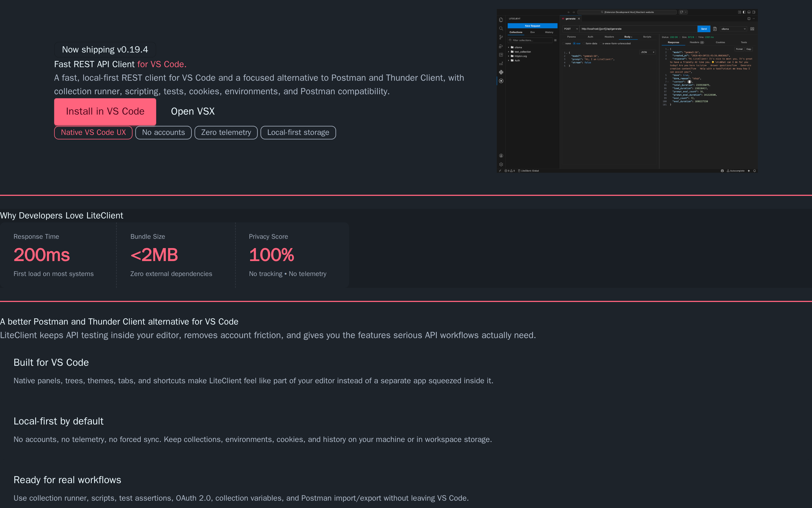This screenshot has height=508, width=812.
Task: Click the 'Response Time' label
Action: point(36,237)
